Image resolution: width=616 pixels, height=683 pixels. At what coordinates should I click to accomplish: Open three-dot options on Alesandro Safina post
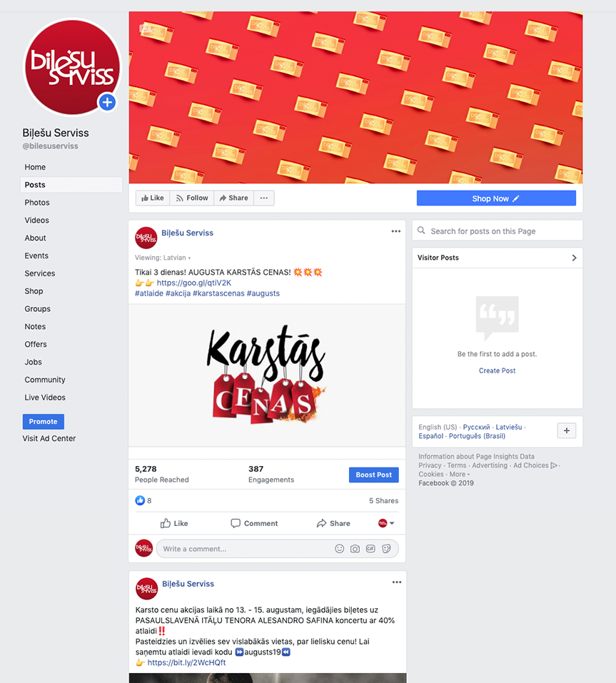click(x=396, y=582)
